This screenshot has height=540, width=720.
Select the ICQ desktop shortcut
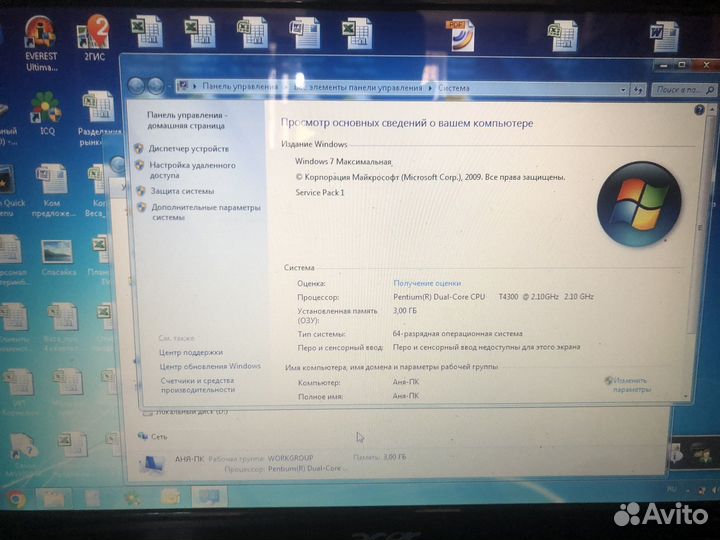(x=46, y=113)
